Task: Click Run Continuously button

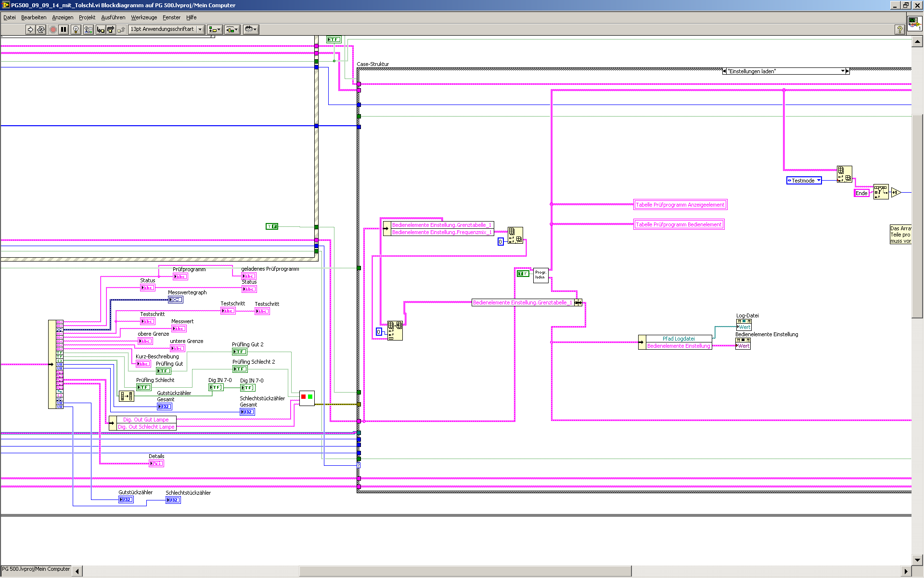Action: (41, 29)
